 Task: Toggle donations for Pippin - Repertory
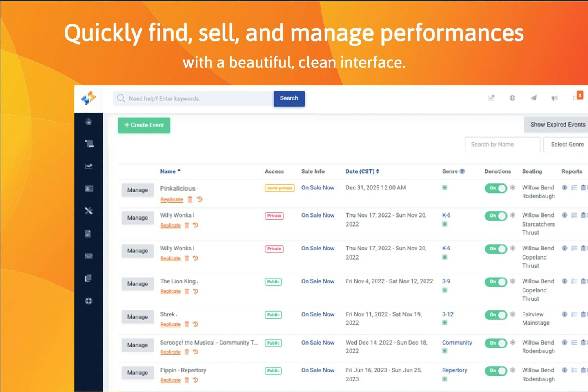496,371
